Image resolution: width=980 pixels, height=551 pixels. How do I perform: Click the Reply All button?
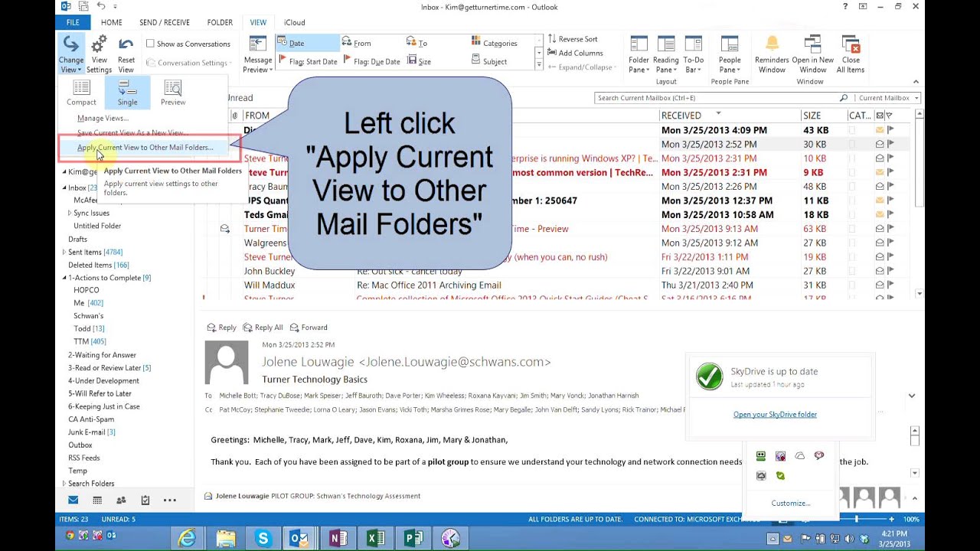pyautogui.click(x=263, y=327)
